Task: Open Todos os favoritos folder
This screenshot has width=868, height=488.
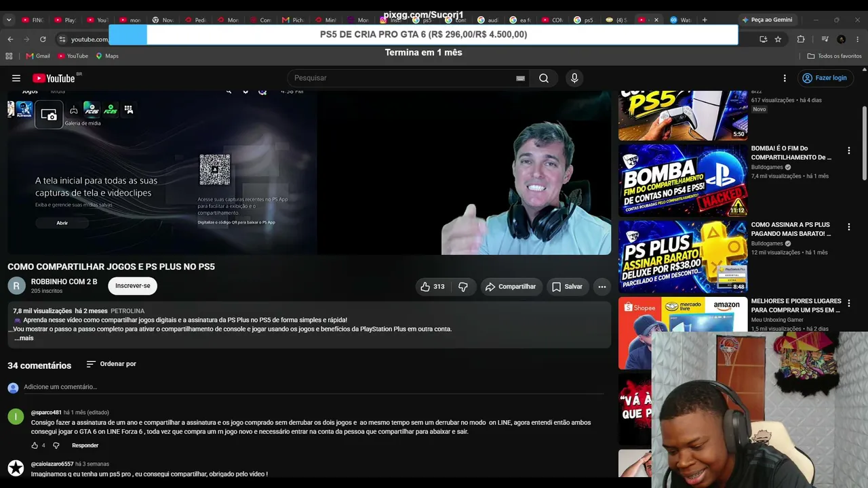Action: [834, 56]
